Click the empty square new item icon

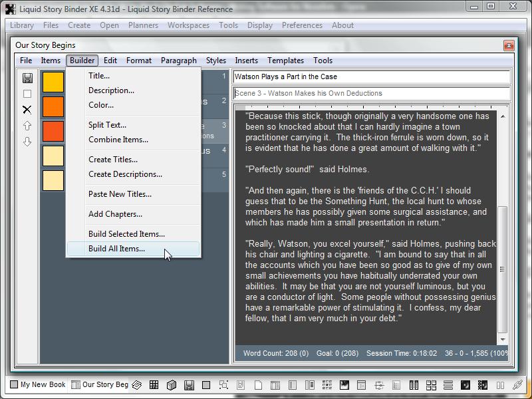[27, 94]
